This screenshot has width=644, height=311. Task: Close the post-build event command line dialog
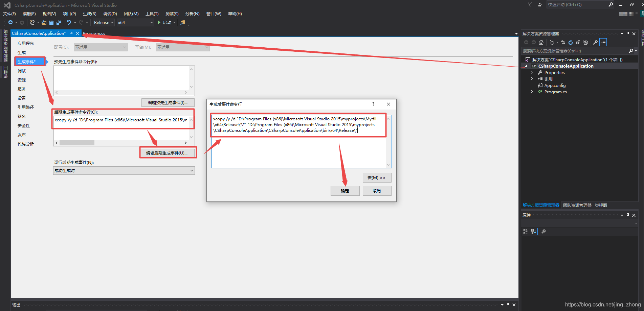click(x=388, y=104)
